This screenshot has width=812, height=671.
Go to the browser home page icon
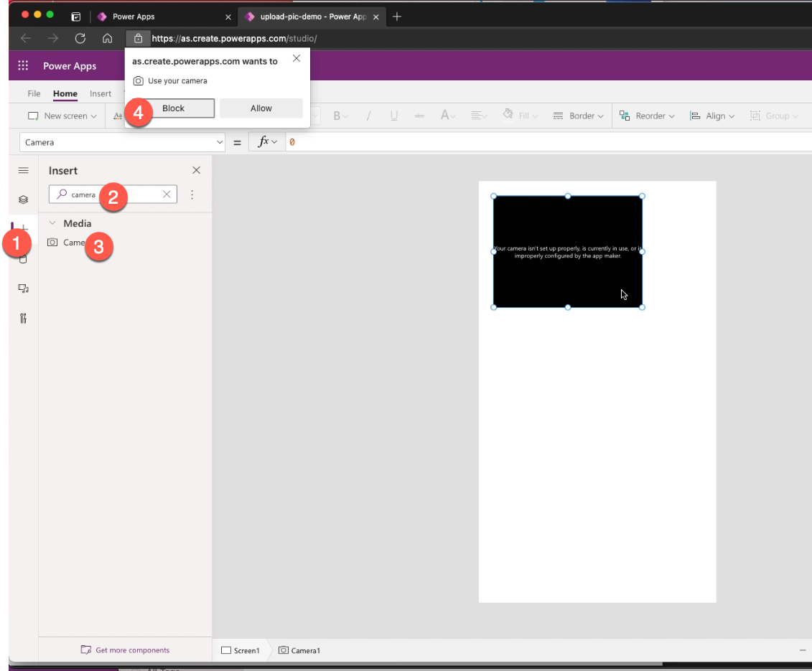pyautogui.click(x=107, y=38)
